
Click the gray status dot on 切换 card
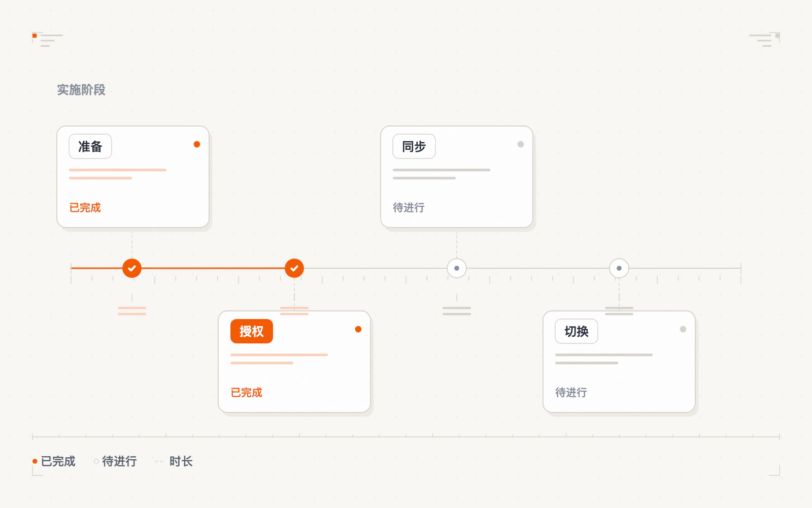point(683,329)
